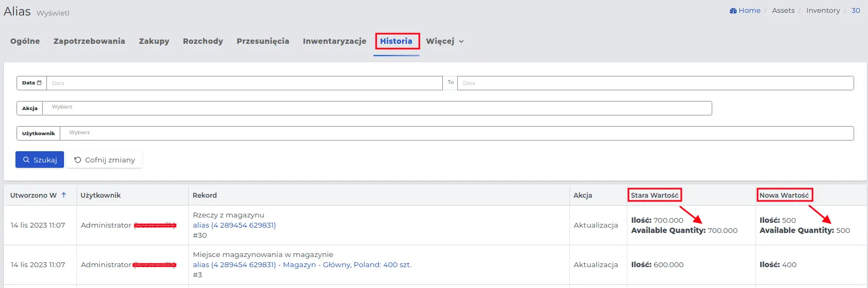This screenshot has height=288, width=868.
Task: Click Inventory in the breadcrumb
Action: 823,11
